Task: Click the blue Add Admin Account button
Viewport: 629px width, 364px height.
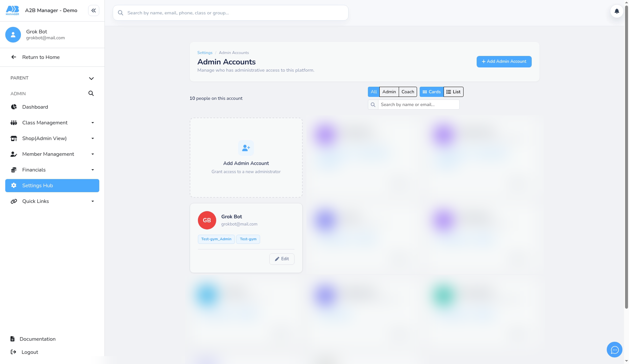Action: click(504, 62)
